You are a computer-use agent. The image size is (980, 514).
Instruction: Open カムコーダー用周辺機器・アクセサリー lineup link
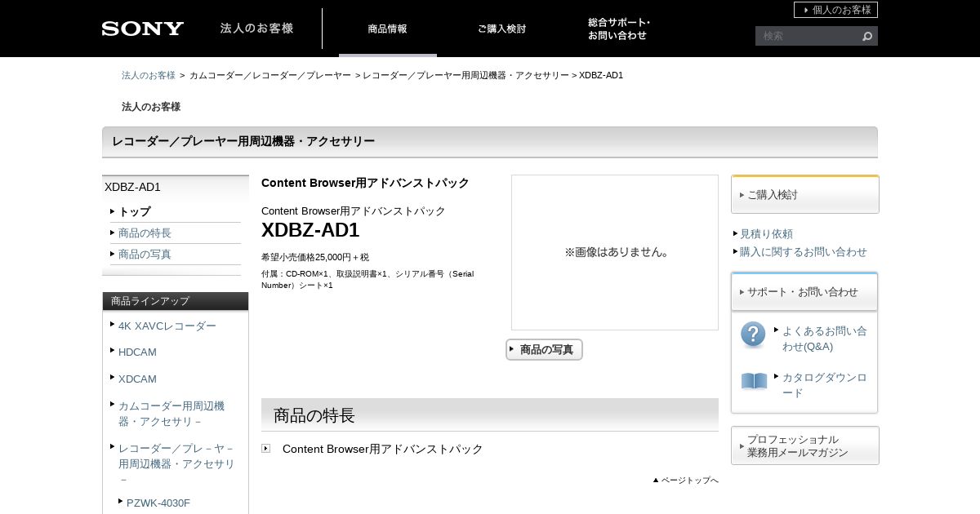tap(171, 414)
